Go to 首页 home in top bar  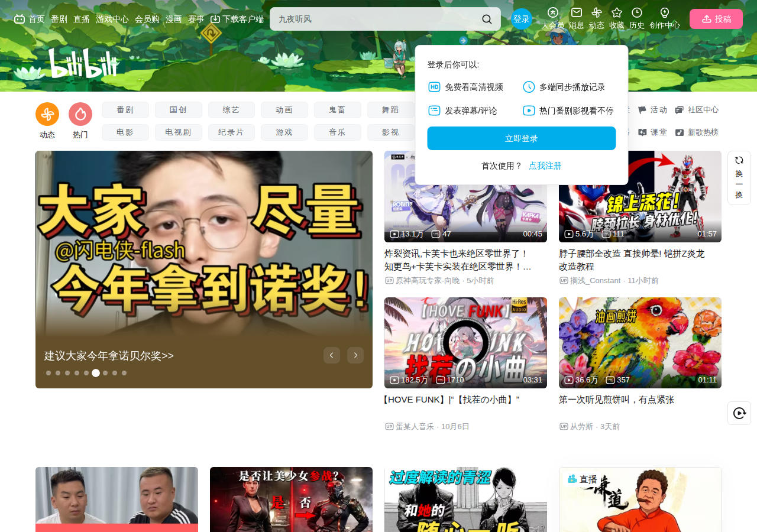tap(30, 19)
